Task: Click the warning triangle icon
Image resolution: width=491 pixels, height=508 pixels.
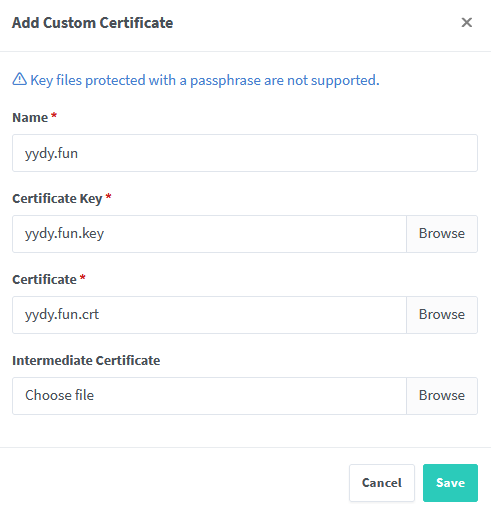Action: [19, 79]
